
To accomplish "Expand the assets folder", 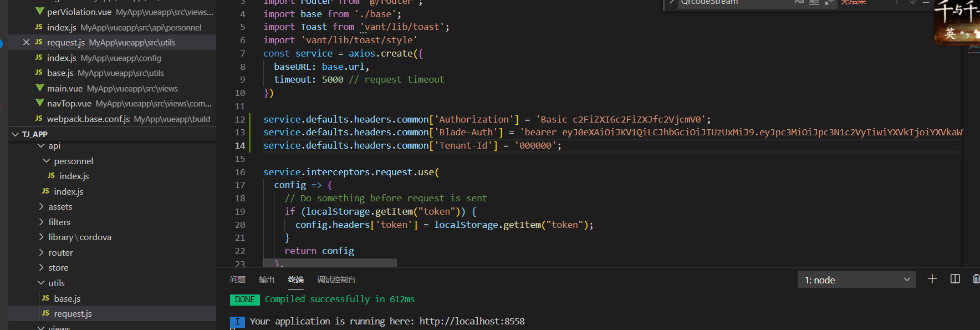I will tap(41, 206).
